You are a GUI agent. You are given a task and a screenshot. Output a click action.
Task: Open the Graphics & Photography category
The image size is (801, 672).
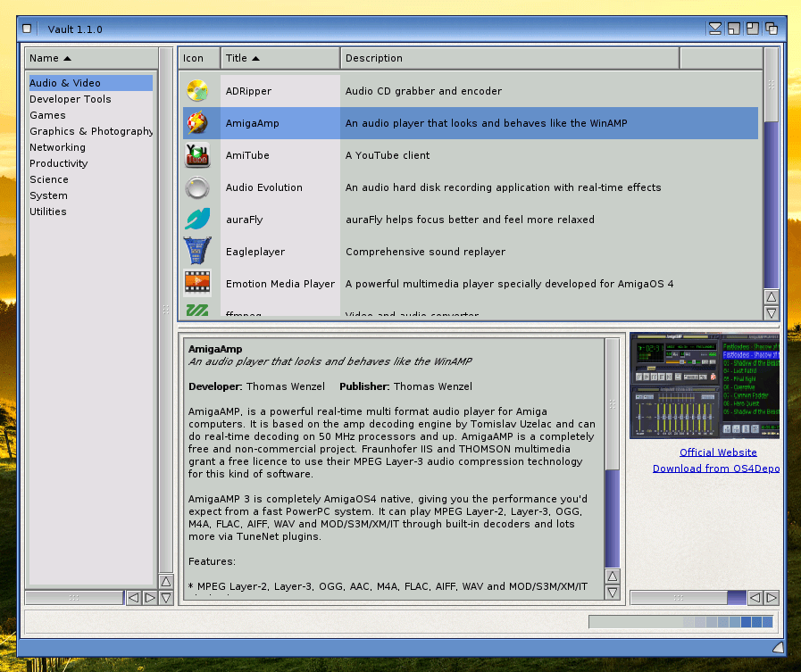[91, 131]
